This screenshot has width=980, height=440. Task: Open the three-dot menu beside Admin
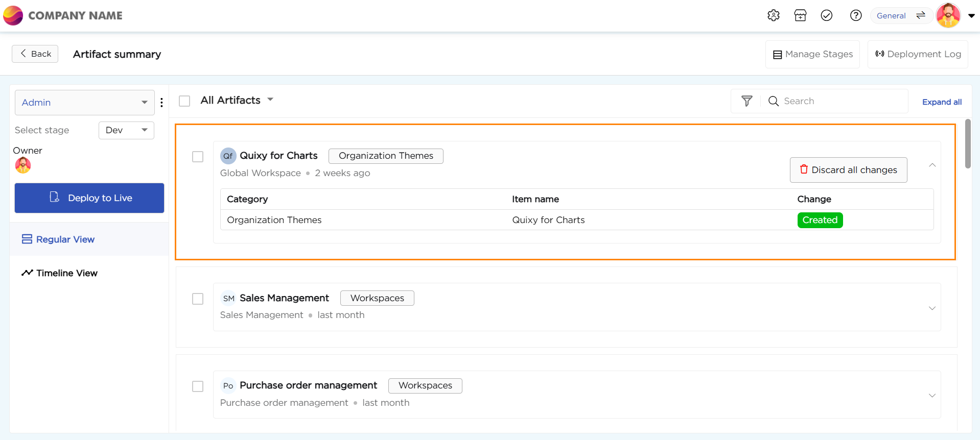pyautogui.click(x=161, y=103)
